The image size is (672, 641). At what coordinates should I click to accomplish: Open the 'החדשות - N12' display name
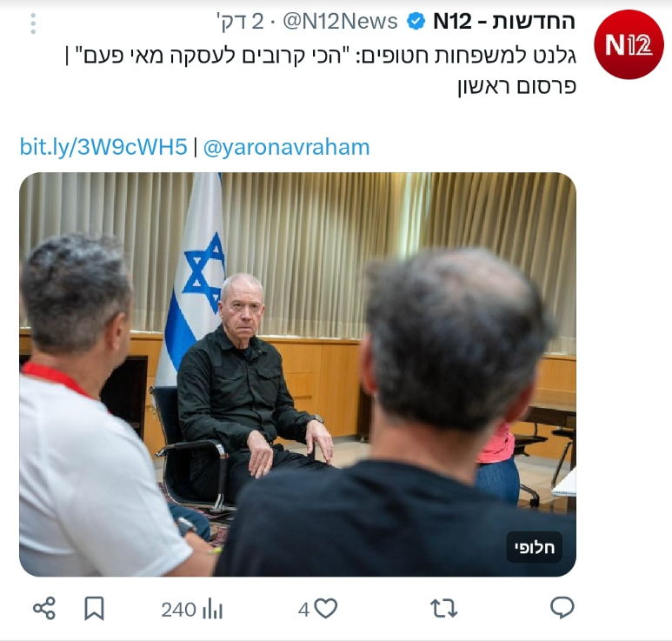point(504,21)
